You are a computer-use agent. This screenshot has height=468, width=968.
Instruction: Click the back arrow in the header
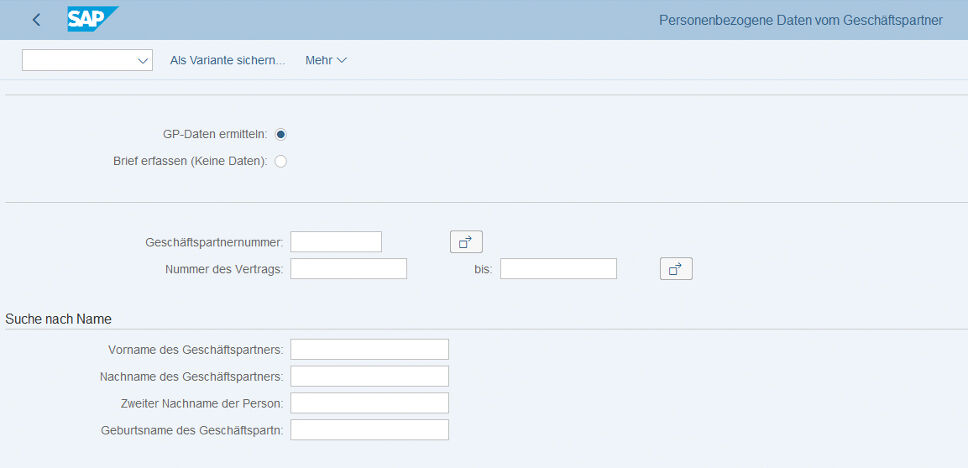[x=37, y=20]
